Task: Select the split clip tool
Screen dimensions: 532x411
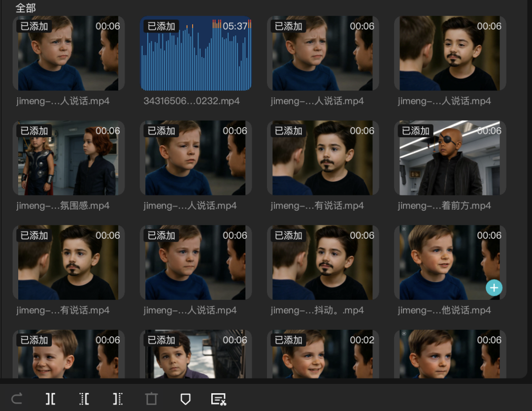Action: pos(50,399)
